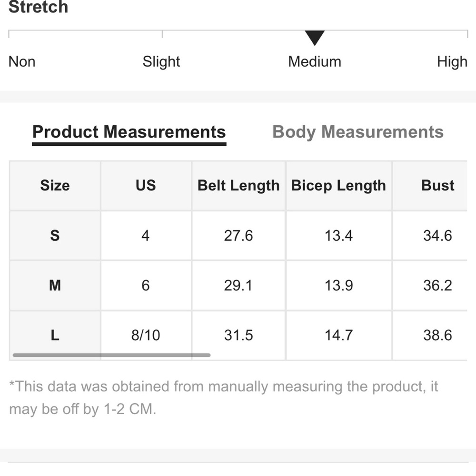Switch to Body Measurements tab
The height and width of the screenshot is (476, 476).
[357, 132]
